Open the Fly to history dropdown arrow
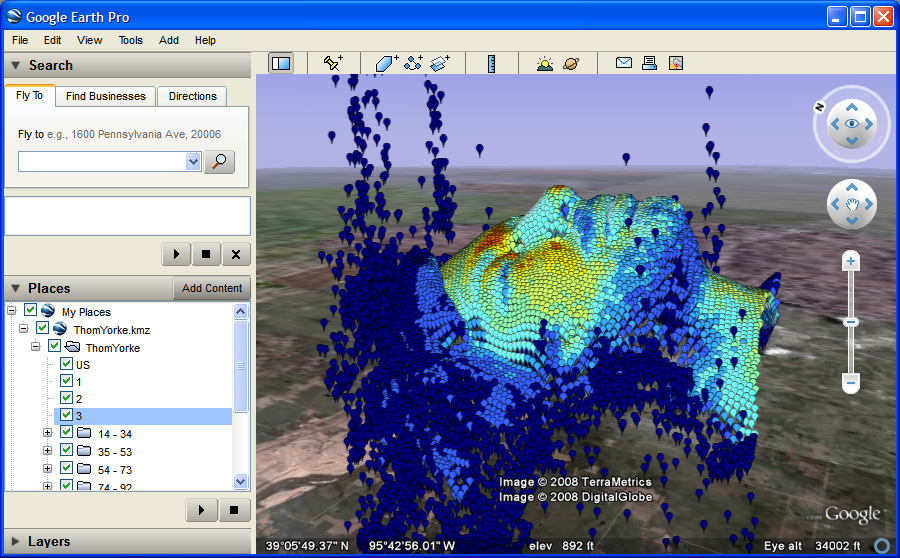The width and height of the screenshot is (900, 558). 193,162
